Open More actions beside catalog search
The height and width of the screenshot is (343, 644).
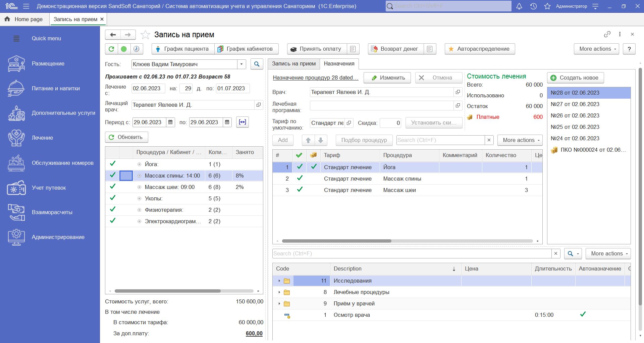pos(608,254)
